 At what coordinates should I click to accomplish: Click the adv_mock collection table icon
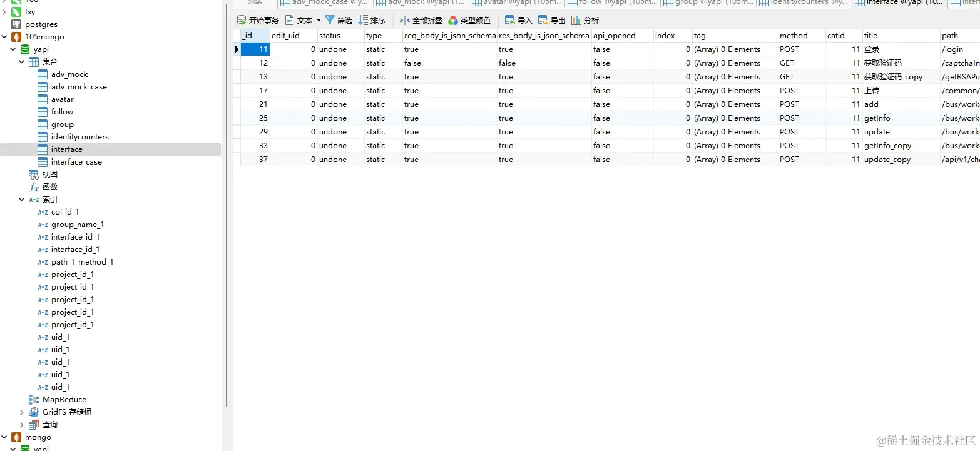pos(43,74)
